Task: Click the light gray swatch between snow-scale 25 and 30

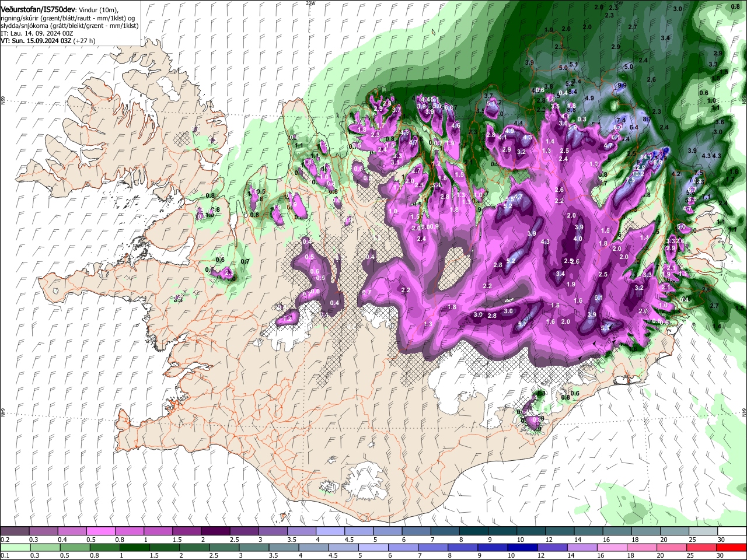Action: (x=703, y=531)
